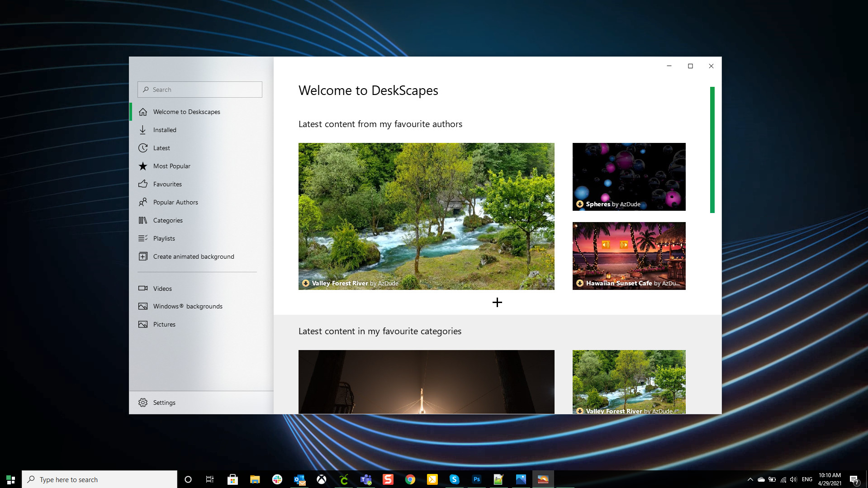Open Favourites using the thumbs-up icon

click(143, 184)
